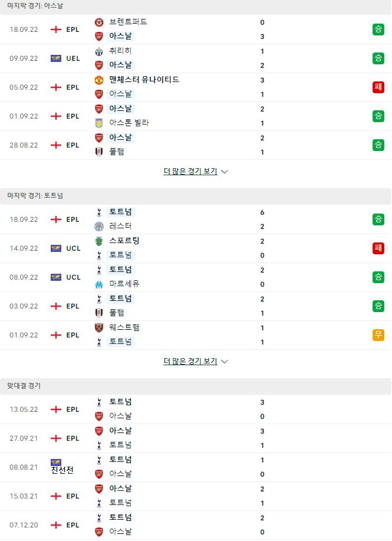The height and width of the screenshot is (541, 392).
Task: Click the Marseille club crest icon
Action: (99, 284)
